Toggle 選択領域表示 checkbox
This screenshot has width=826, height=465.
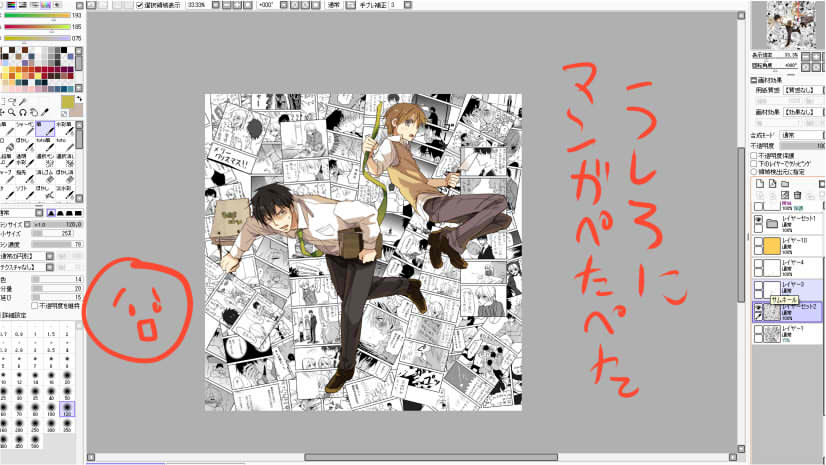(x=140, y=5)
